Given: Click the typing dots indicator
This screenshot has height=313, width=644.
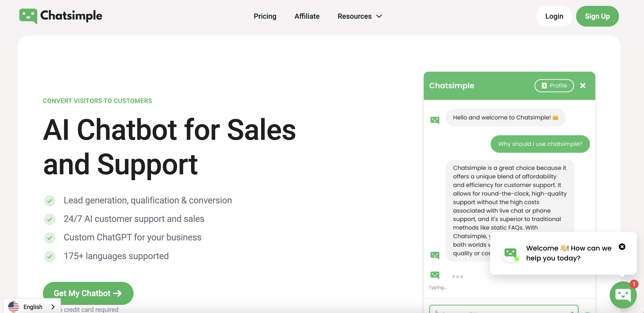Looking at the screenshot, I should (457, 276).
